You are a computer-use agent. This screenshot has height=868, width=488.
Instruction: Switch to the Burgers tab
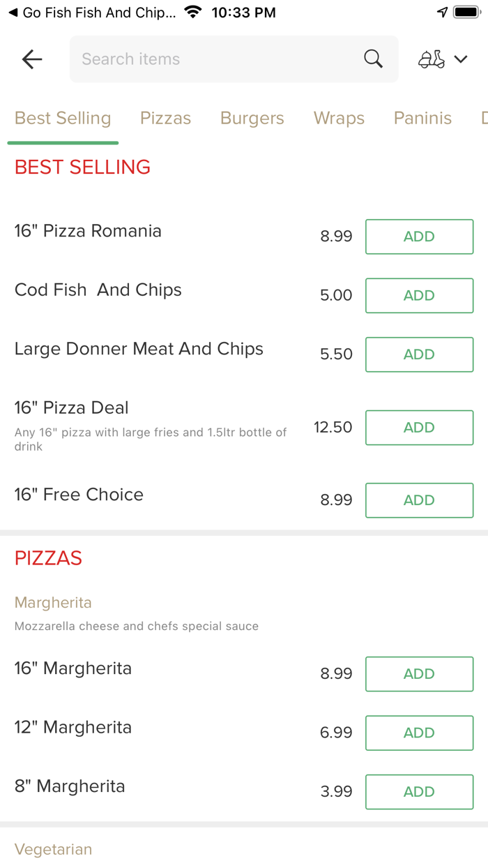pyautogui.click(x=252, y=118)
